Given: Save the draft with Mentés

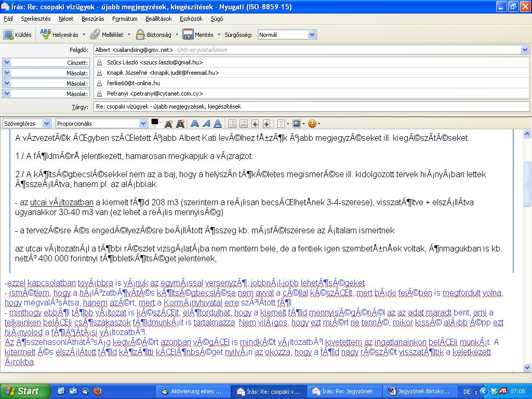Looking at the screenshot, I should (198, 35).
